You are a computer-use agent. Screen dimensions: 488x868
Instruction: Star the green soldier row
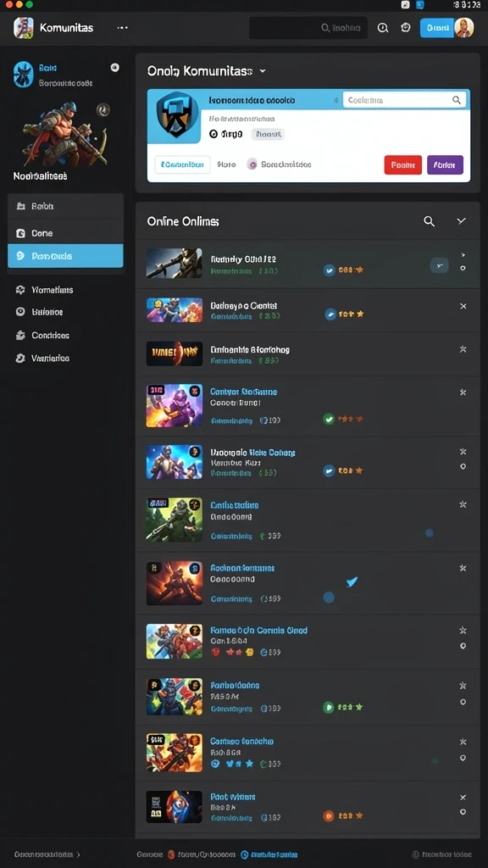pos(463,504)
